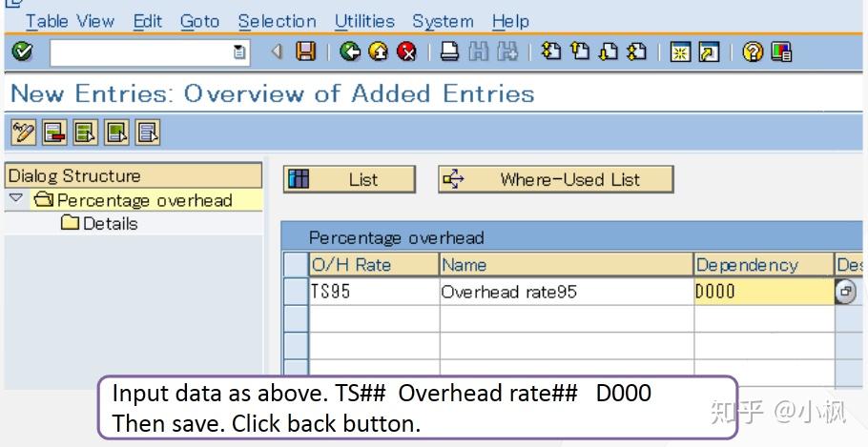This screenshot has width=868, height=447.
Task: Click the green Back arrow icon
Action: (x=350, y=52)
